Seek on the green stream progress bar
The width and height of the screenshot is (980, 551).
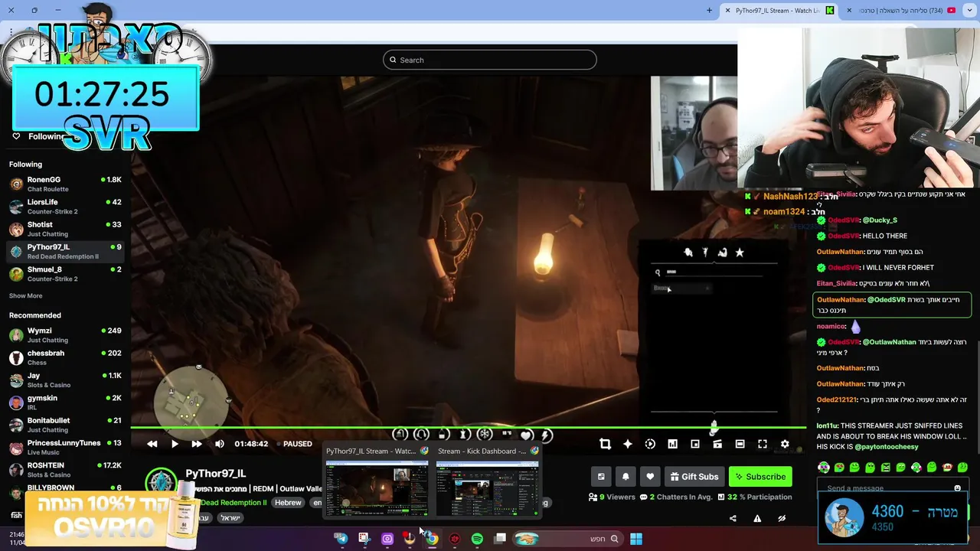468,428
